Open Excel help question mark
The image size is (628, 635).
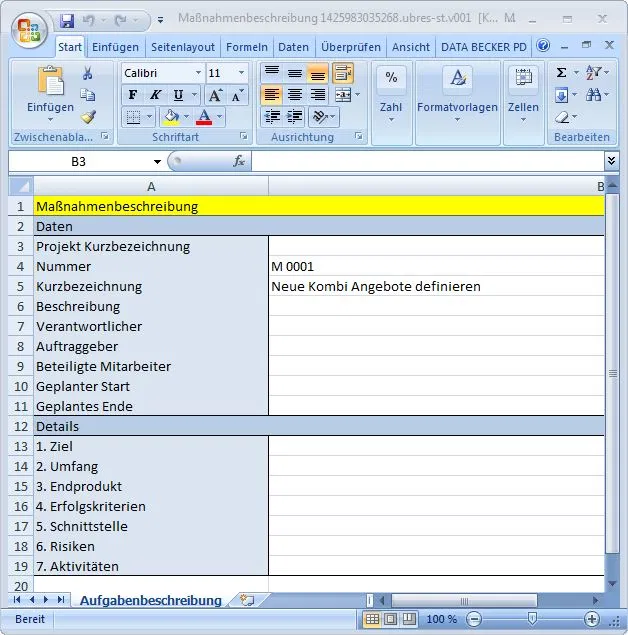click(543, 46)
